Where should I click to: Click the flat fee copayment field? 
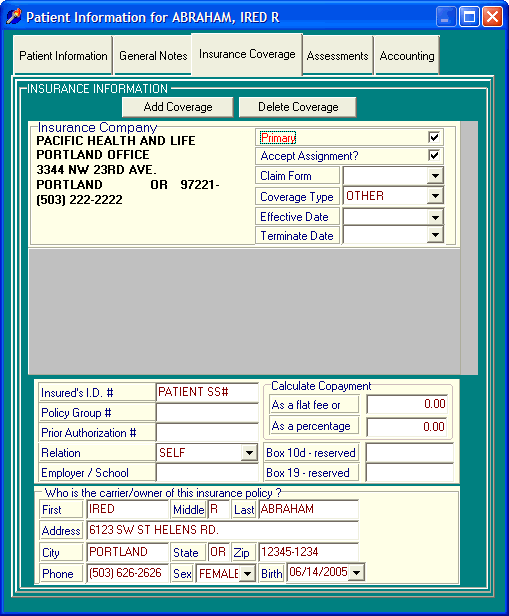click(407, 404)
